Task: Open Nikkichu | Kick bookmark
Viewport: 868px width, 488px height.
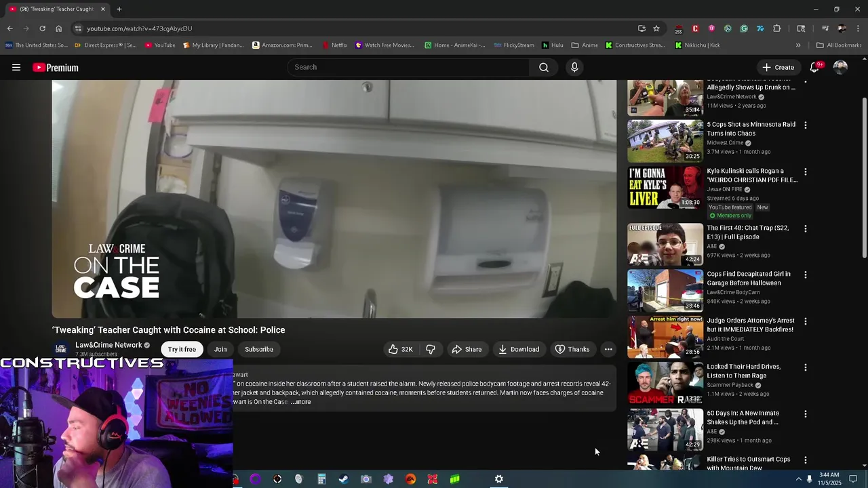Action: click(697, 45)
